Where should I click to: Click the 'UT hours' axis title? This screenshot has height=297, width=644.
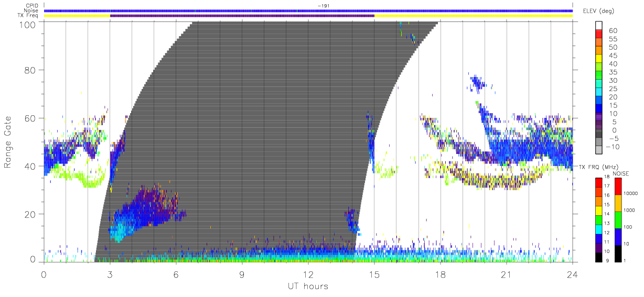point(308,285)
